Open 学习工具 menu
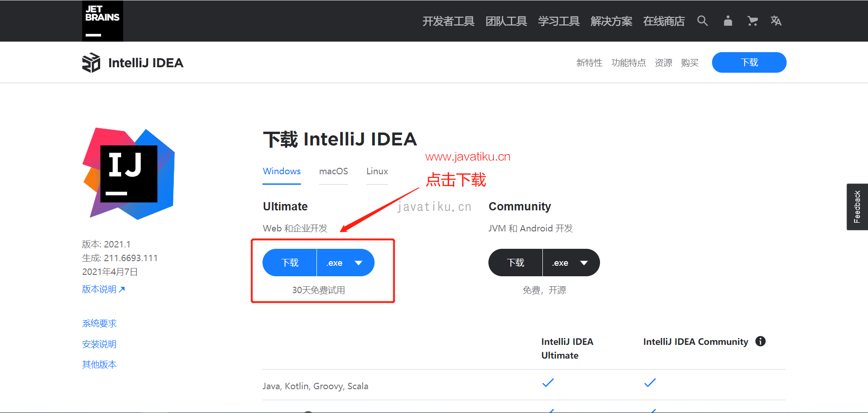 coord(559,21)
